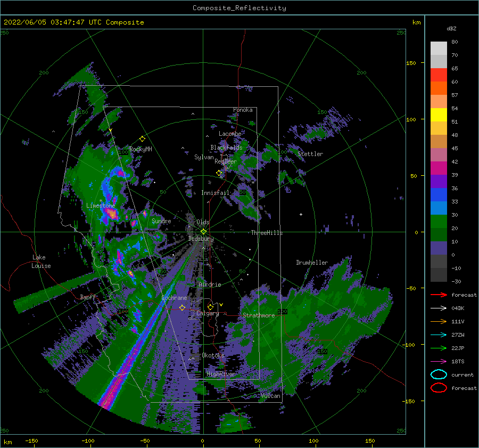Pick the purple 36-39 dBZ swatch

[439, 182]
